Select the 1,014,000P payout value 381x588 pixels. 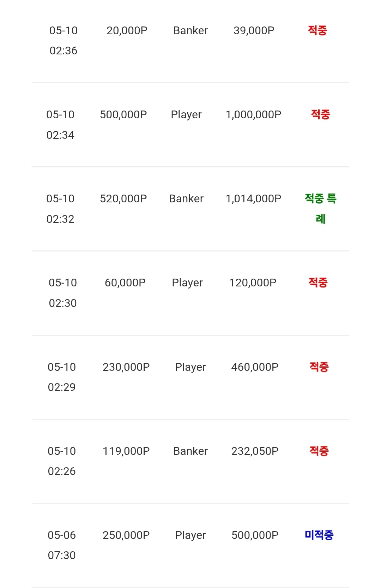(253, 199)
